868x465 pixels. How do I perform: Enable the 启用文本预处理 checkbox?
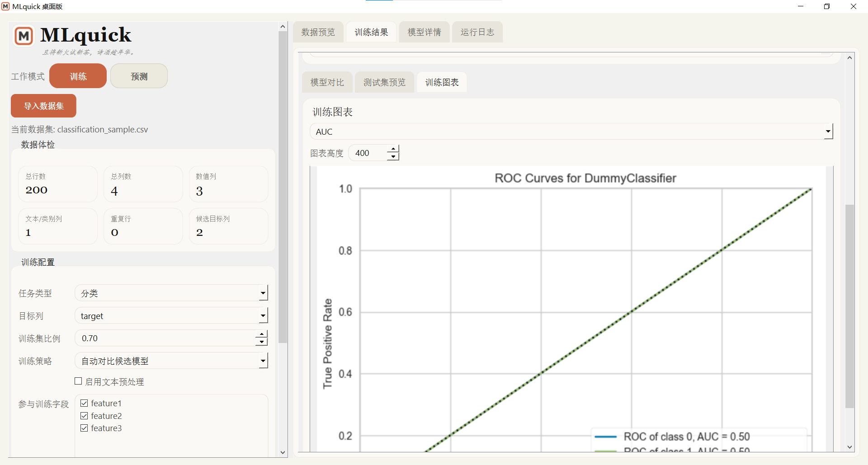tap(78, 381)
